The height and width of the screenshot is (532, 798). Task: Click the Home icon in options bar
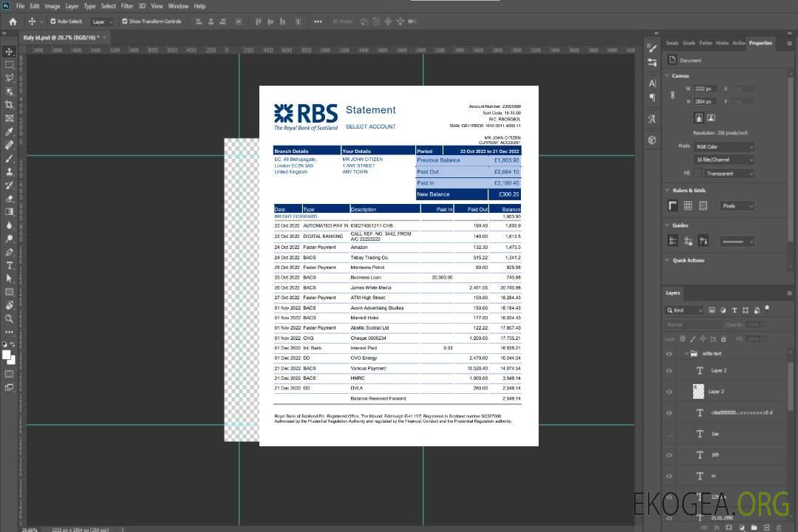(x=13, y=21)
